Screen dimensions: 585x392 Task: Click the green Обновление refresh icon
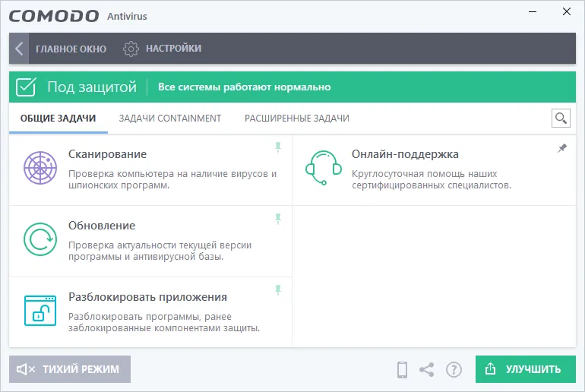(40, 239)
